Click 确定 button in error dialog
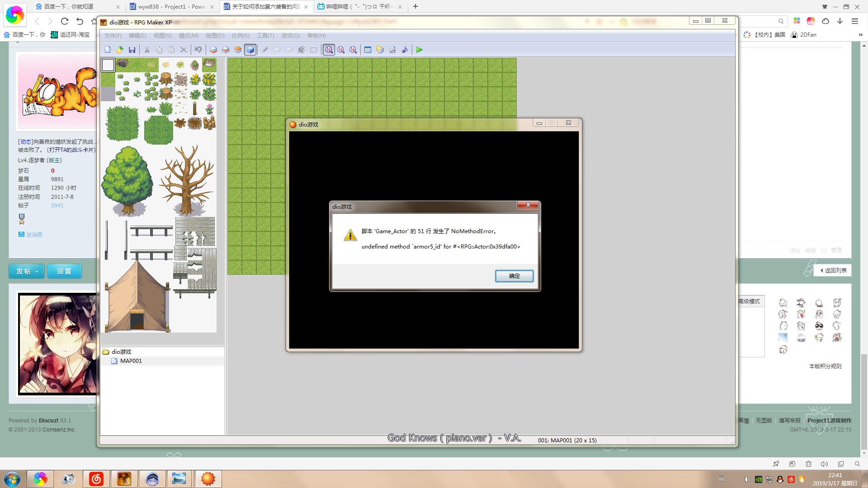Viewport: 868px width, 488px height. point(514,276)
